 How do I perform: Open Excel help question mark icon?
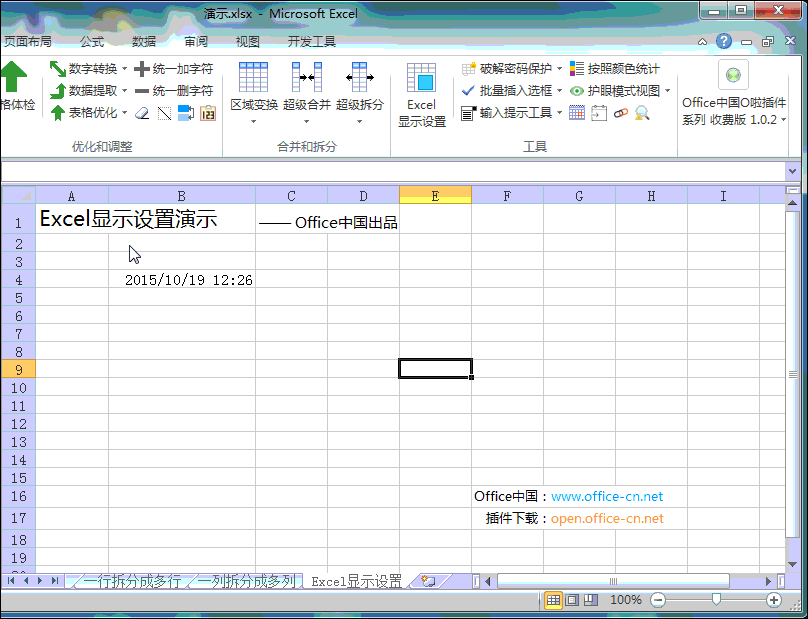pyautogui.click(x=724, y=41)
